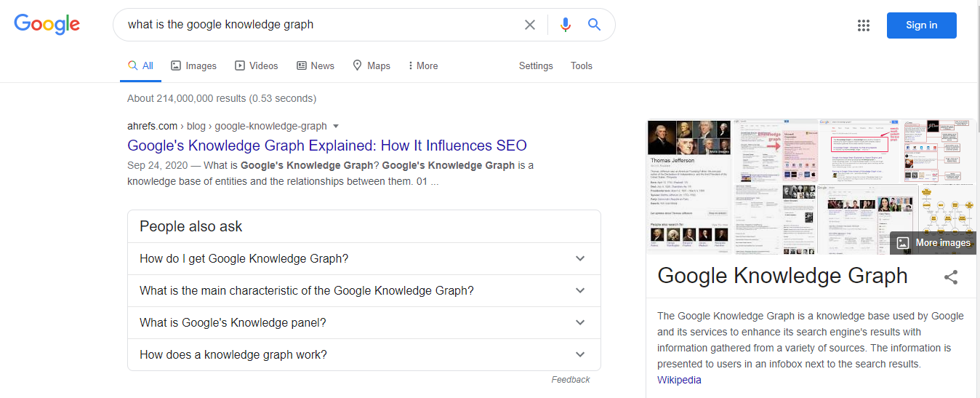Open the Google apps grid icon
This screenshot has width=980, height=398.
coord(864,25)
